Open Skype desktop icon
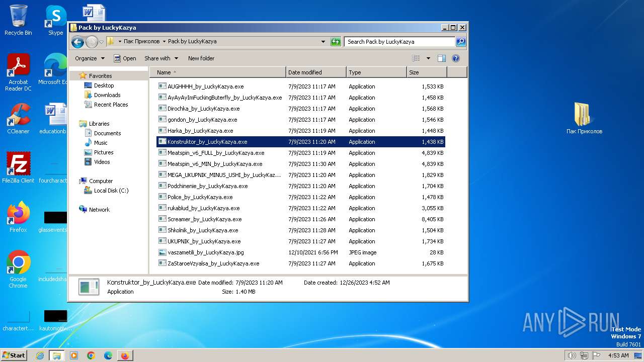The width and height of the screenshot is (644, 362). point(55,20)
